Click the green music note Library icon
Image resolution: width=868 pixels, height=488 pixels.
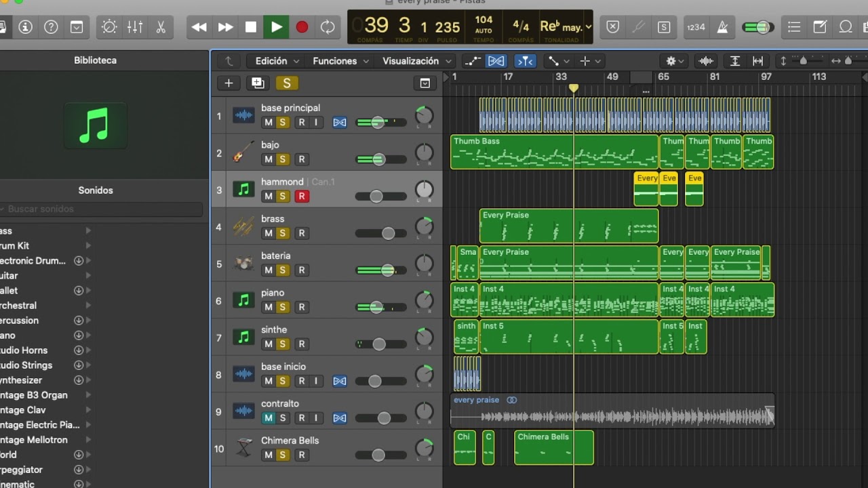(x=95, y=125)
